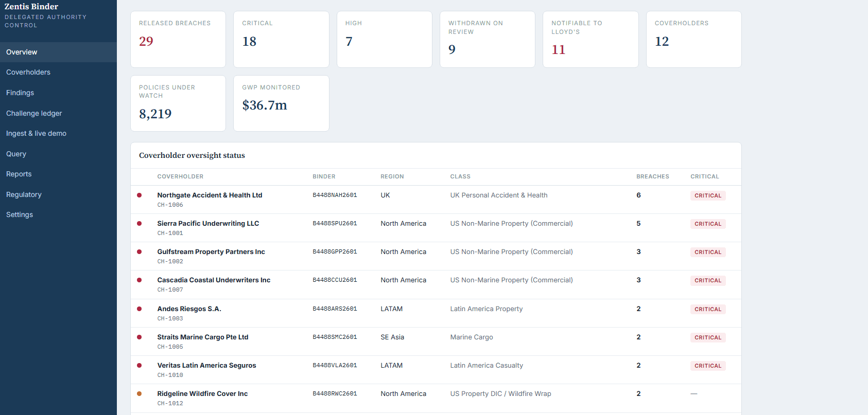Click the CH-1007 coverholder ID
This screenshot has width=868, height=415.
170,290
